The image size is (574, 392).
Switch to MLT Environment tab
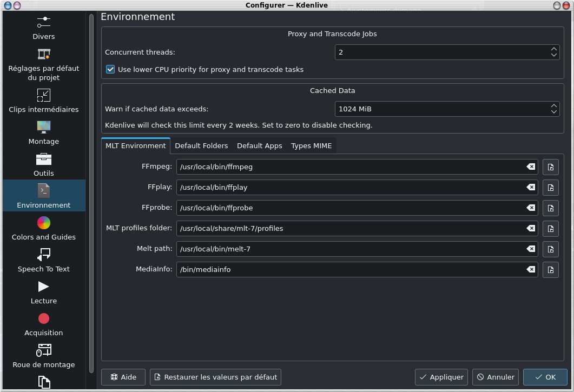click(x=135, y=145)
